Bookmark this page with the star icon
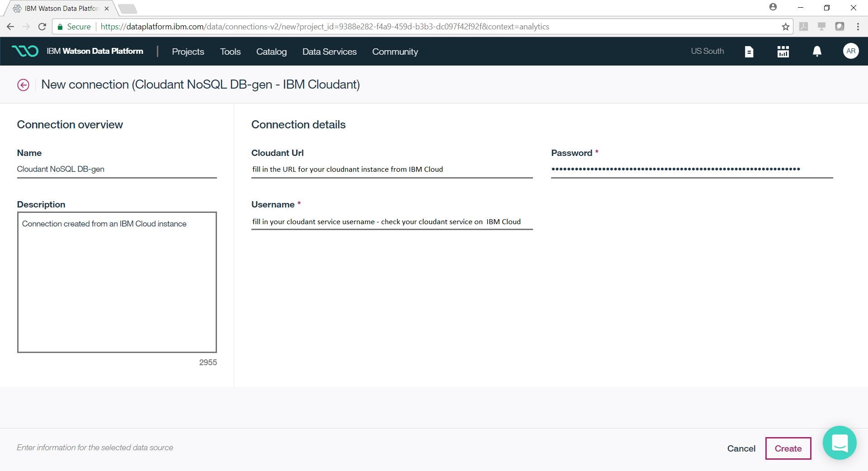Screen dimensions: 868x471 786,27
